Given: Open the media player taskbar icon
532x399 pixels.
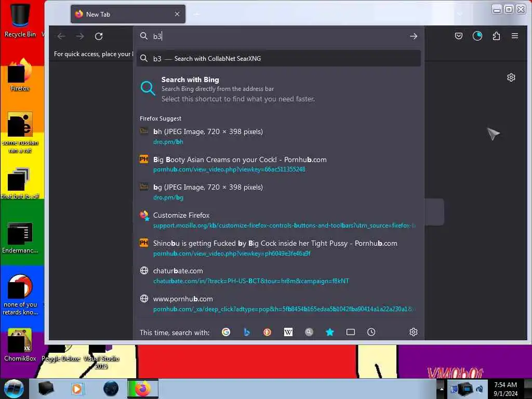Looking at the screenshot, I should point(77,389).
